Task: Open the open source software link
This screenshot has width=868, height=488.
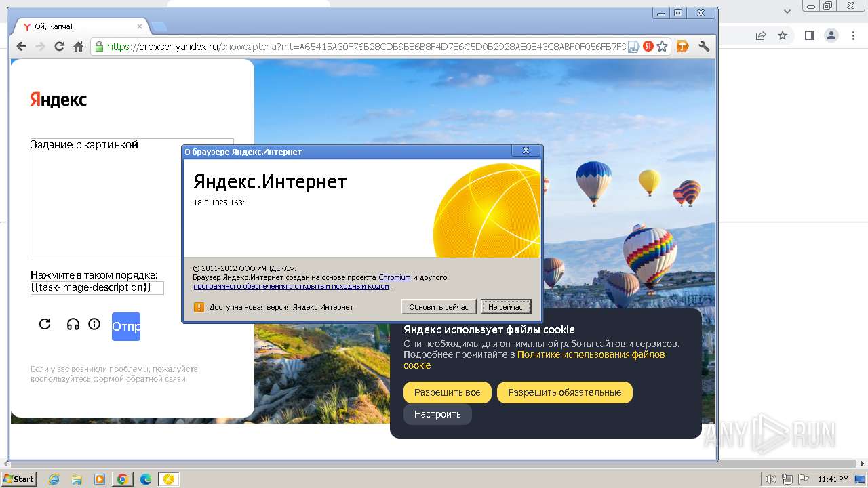Action: point(292,286)
